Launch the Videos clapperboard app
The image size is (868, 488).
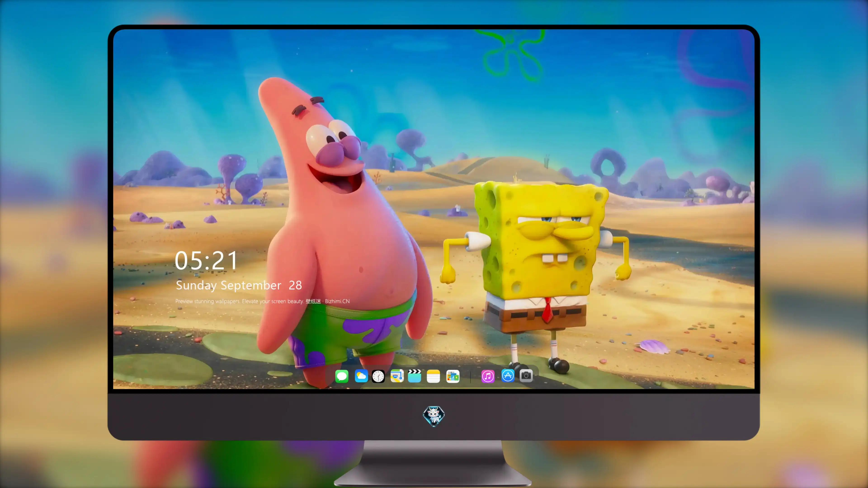point(415,376)
